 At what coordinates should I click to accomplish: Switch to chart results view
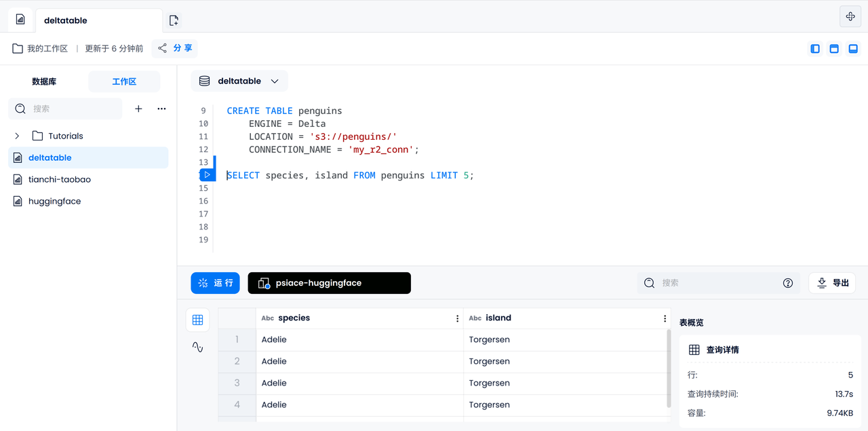[197, 347]
